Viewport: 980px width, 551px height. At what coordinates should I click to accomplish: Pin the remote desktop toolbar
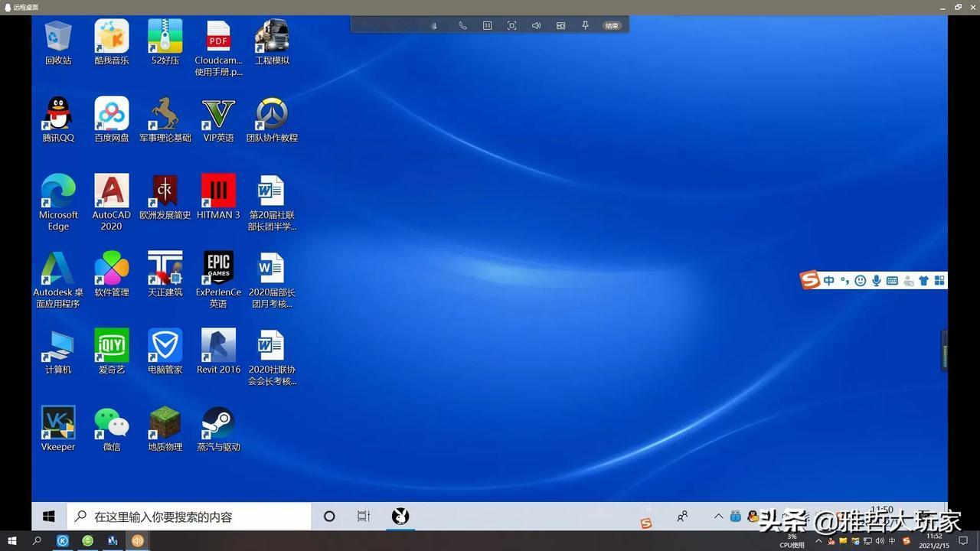click(x=585, y=25)
